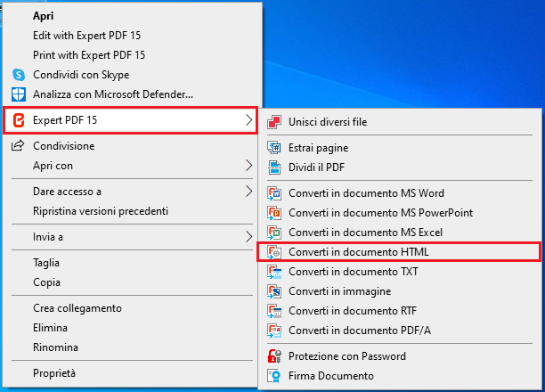
Task: Click the MS Word conversion icon
Action: (x=274, y=193)
